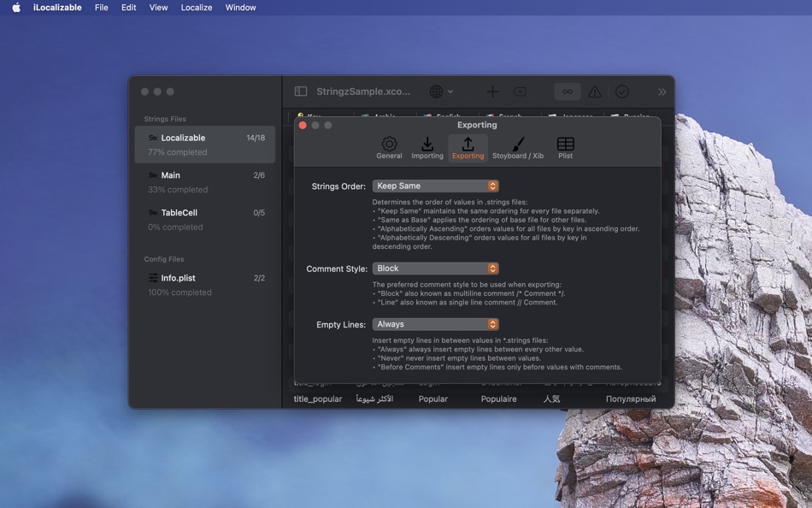This screenshot has height=508, width=812.
Task: Click the Japanese cell '人気'
Action: tap(551, 399)
